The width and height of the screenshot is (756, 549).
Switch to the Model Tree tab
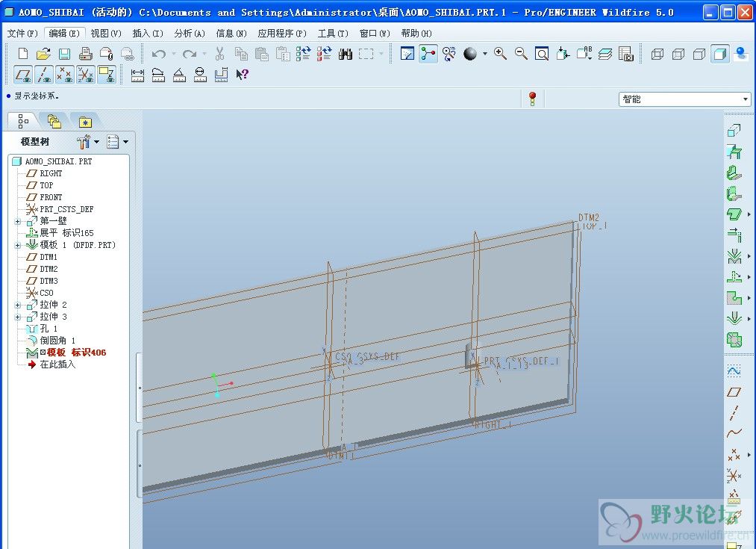click(23, 120)
